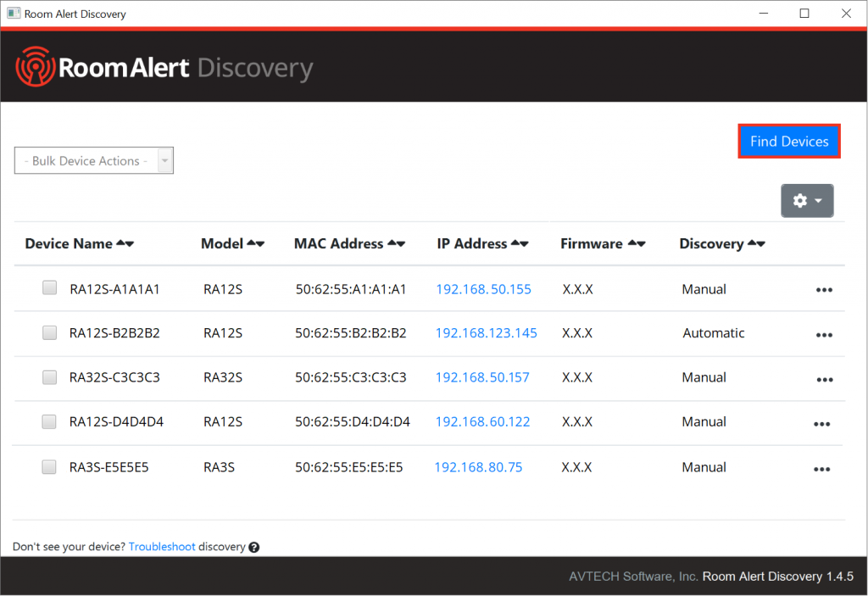Open the three-dot menu for RA12S-A1A1A1
This screenshot has width=868, height=596.
tap(823, 290)
